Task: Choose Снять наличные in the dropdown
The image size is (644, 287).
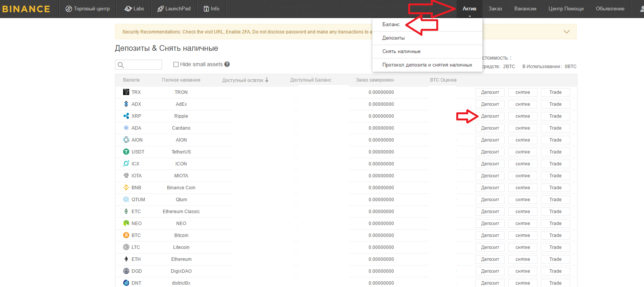Action: tap(401, 51)
